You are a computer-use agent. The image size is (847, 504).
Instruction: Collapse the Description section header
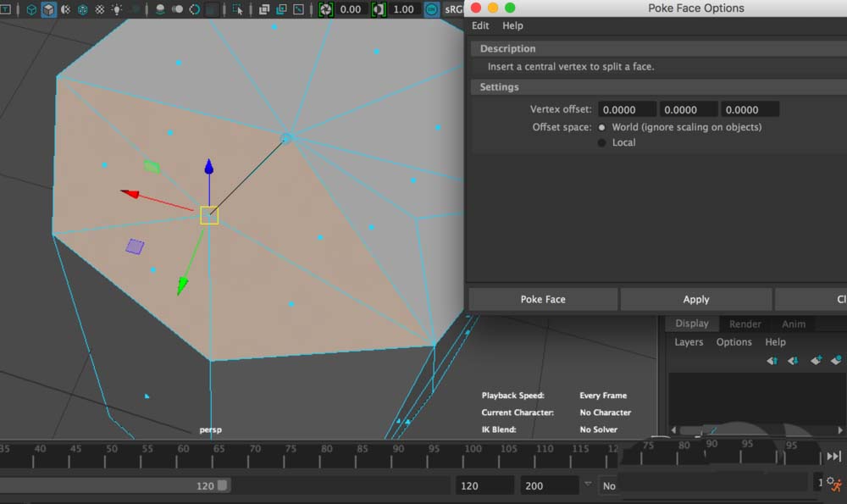[x=659, y=48]
